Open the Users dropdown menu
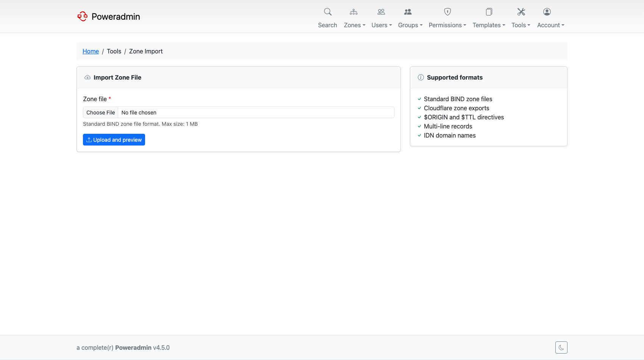The width and height of the screenshot is (644, 360). [x=381, y=25]
